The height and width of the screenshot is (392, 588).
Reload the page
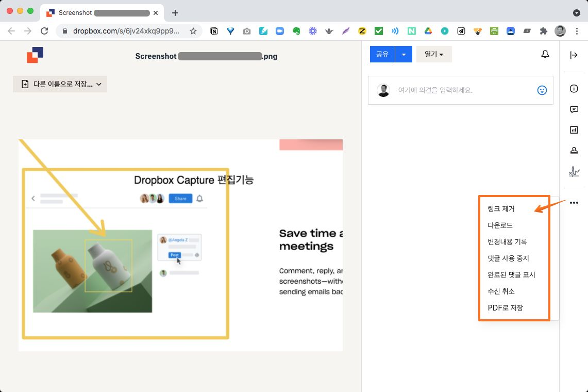[x=44, y=31]
